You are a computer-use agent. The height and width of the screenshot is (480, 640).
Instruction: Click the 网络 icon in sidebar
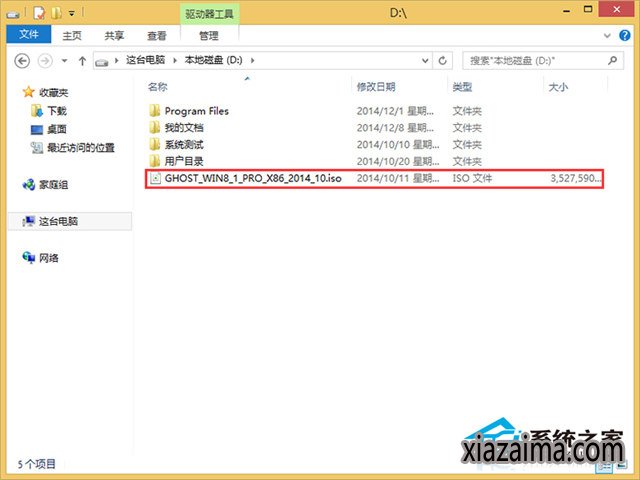29,258
